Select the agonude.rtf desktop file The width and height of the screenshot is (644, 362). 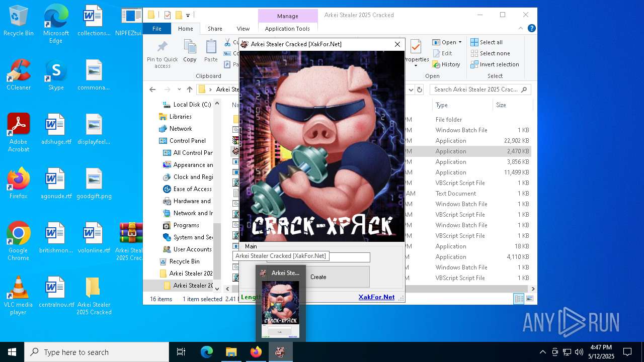pos(56,184)
